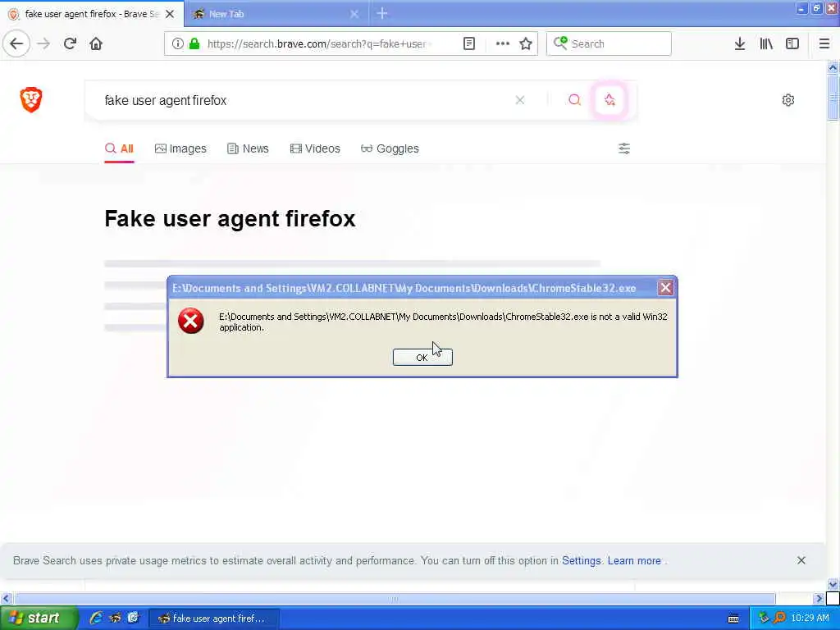
Task: Click the Brave lion logo
Action: pos(31,99)
